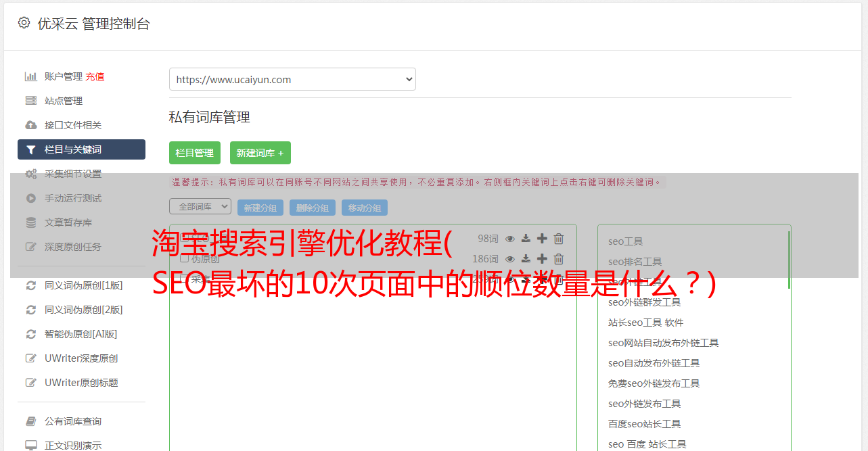
Task: Click the plus icon in the 186词 row
Action: [542, 259]
